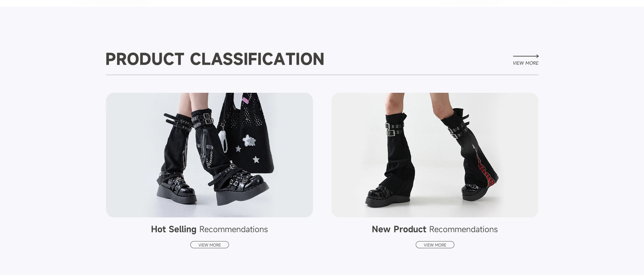Click the long arrow icon above the top-right VIEW MORE
Viewport: 644px width, 275px height.
coord(526,56)
